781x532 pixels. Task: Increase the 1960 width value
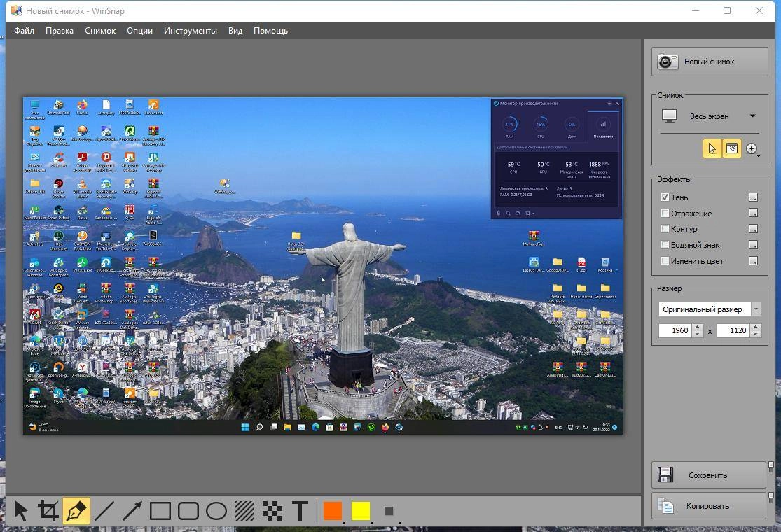(698, 328)
